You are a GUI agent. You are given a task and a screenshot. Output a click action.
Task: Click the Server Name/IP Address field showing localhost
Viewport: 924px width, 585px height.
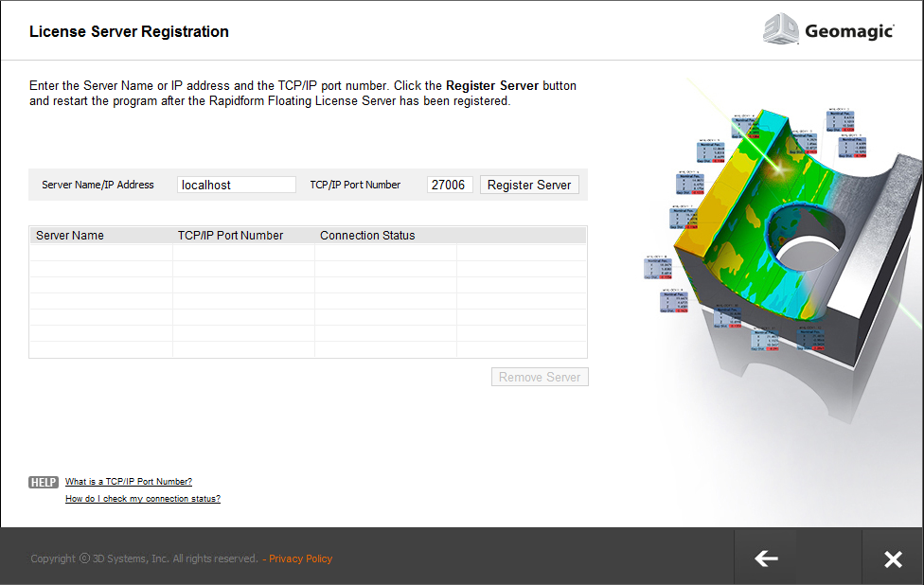pyautogui.click(x=236, y=185)
